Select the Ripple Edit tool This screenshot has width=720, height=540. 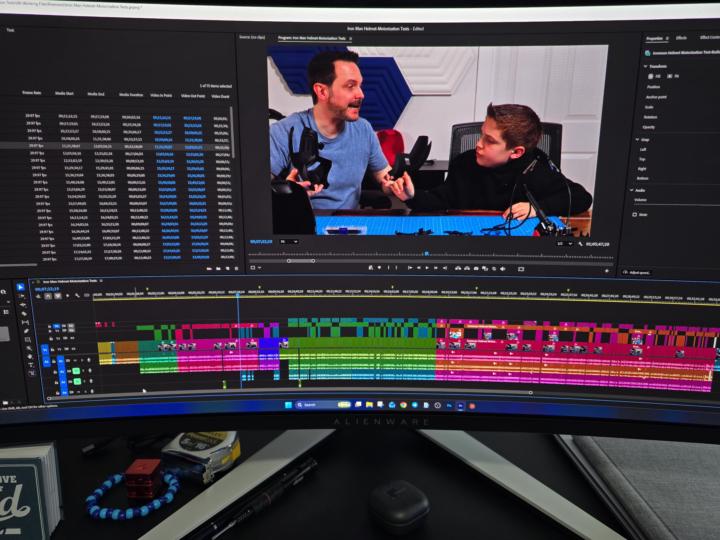click(22, 305)
